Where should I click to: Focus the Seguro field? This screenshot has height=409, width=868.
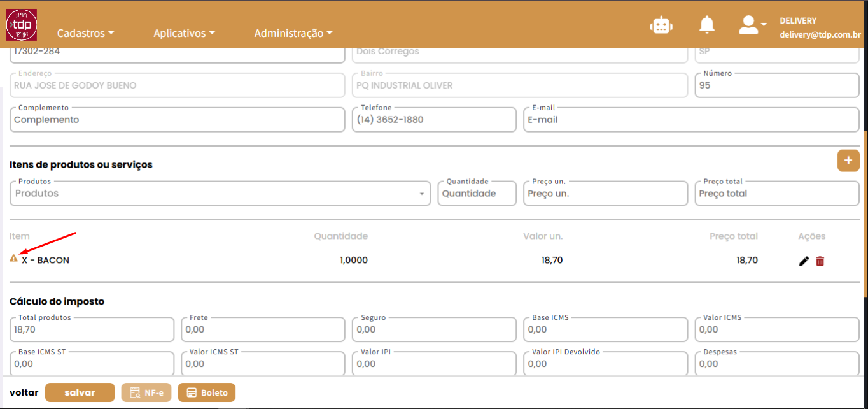pyautogui.click(x=434, y=329)
